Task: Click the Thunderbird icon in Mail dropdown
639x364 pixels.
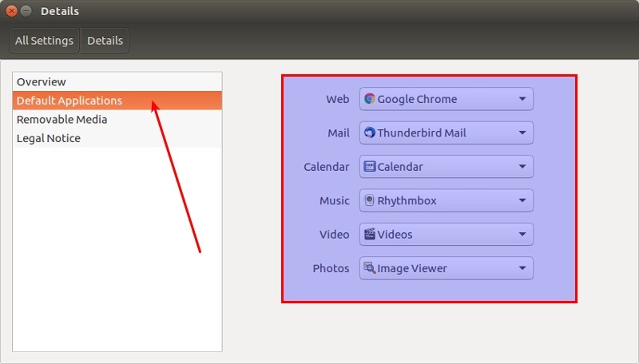Action: tap(370, 133)
